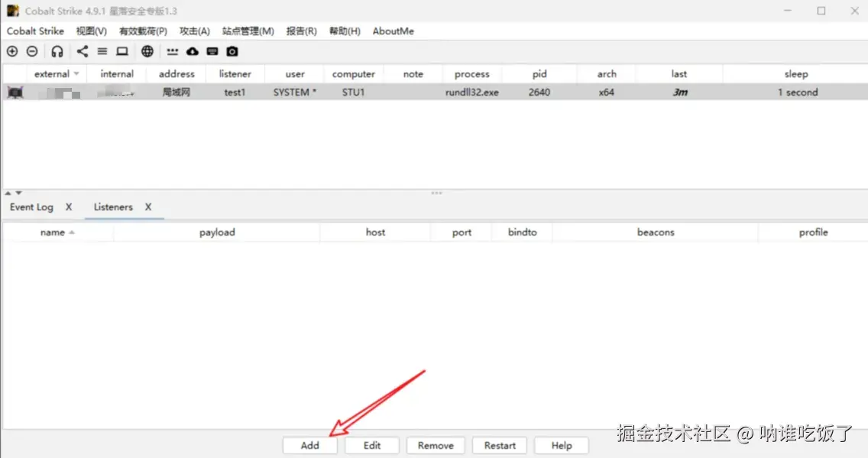This screenshot has height=458, width=868.
Task: Sort listeners by host column header
Action: pos(375,232)
